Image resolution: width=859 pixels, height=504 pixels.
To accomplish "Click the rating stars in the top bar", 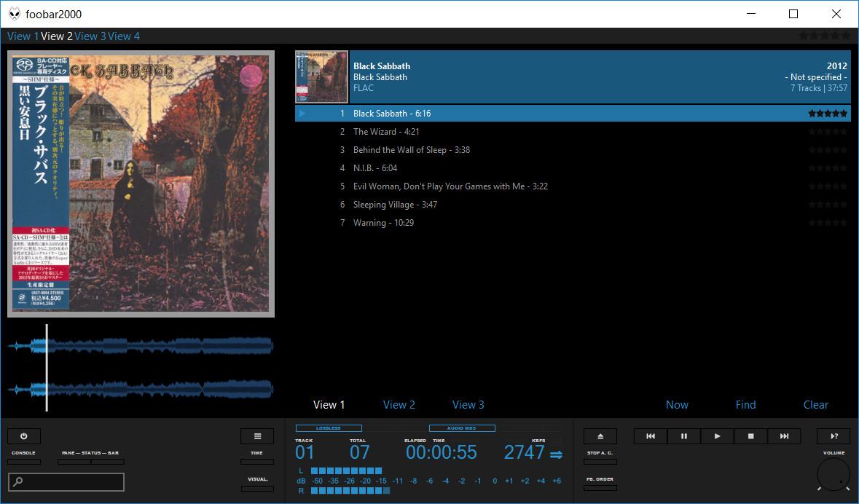I will [825, 36].
